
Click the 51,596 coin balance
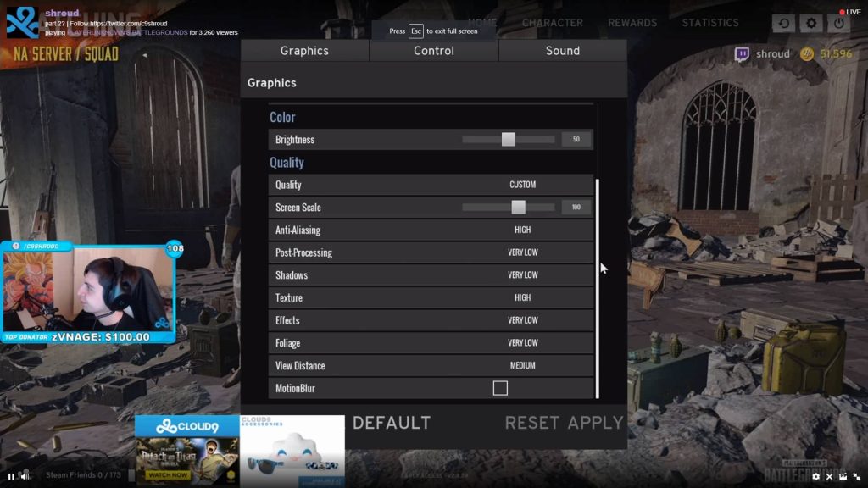(836, 53)
